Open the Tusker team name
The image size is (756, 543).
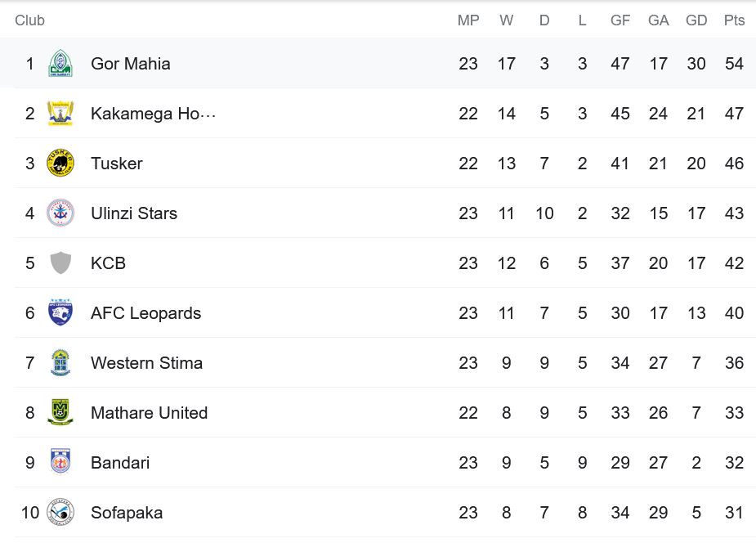[117, 164]
